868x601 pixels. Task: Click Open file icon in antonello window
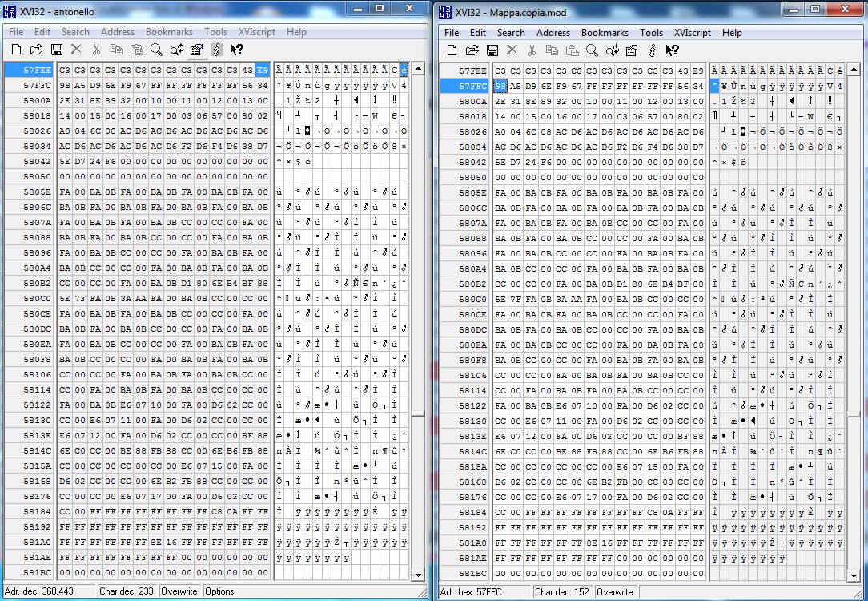click(x=37, y=50)
